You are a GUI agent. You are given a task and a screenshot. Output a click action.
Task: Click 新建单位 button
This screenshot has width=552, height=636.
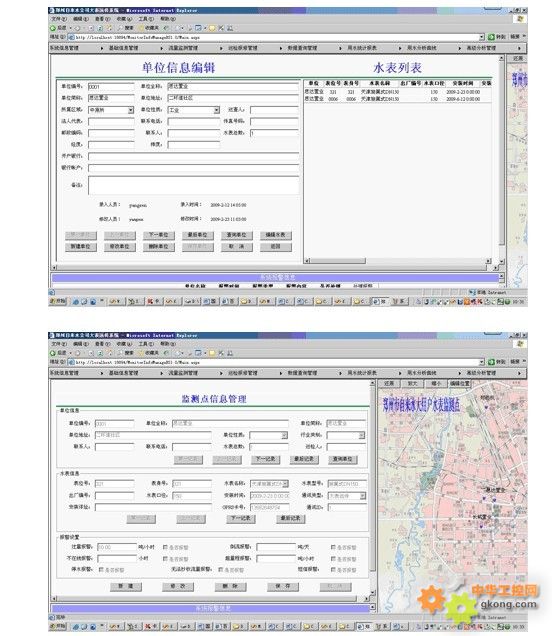[x=81, y=247]
